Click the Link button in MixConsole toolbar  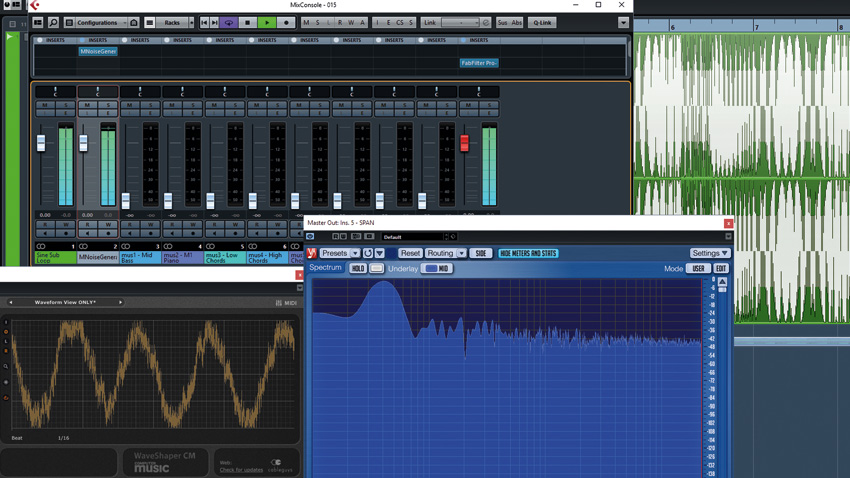point(430,23)
